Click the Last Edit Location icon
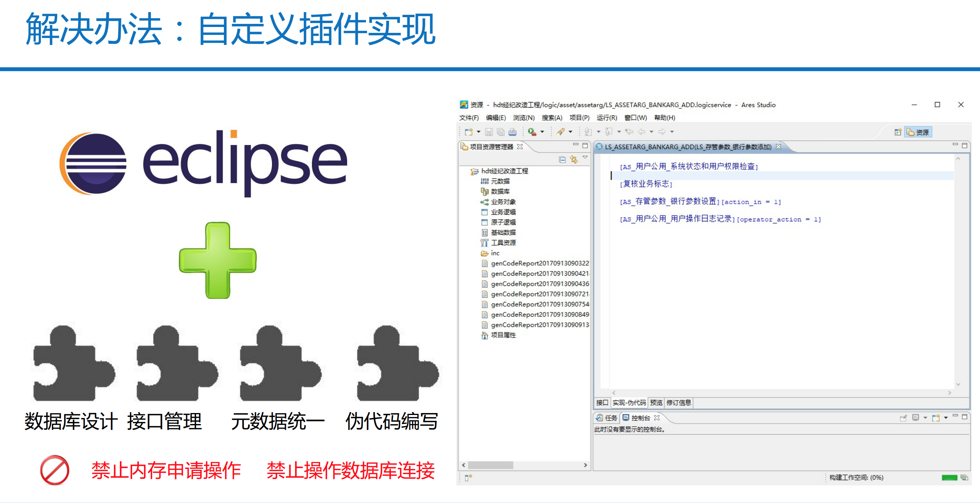980x503 pixels. coord(629,132)
